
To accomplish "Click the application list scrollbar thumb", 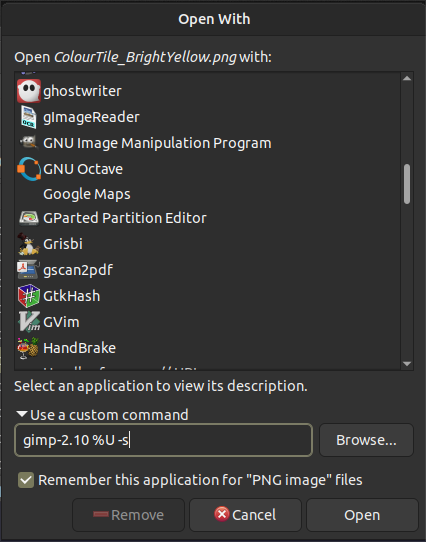I will [407, 184].
